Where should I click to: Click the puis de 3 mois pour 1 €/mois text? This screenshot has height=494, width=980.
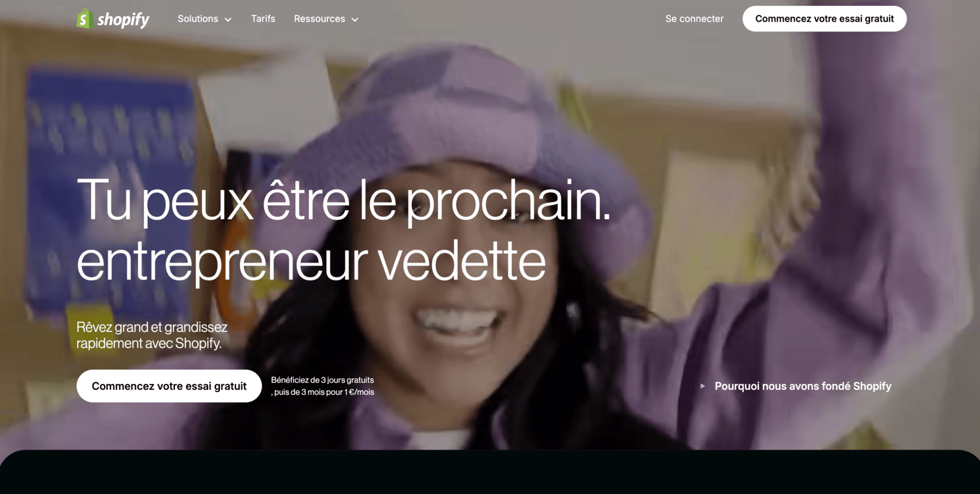(x=324, y=392)
